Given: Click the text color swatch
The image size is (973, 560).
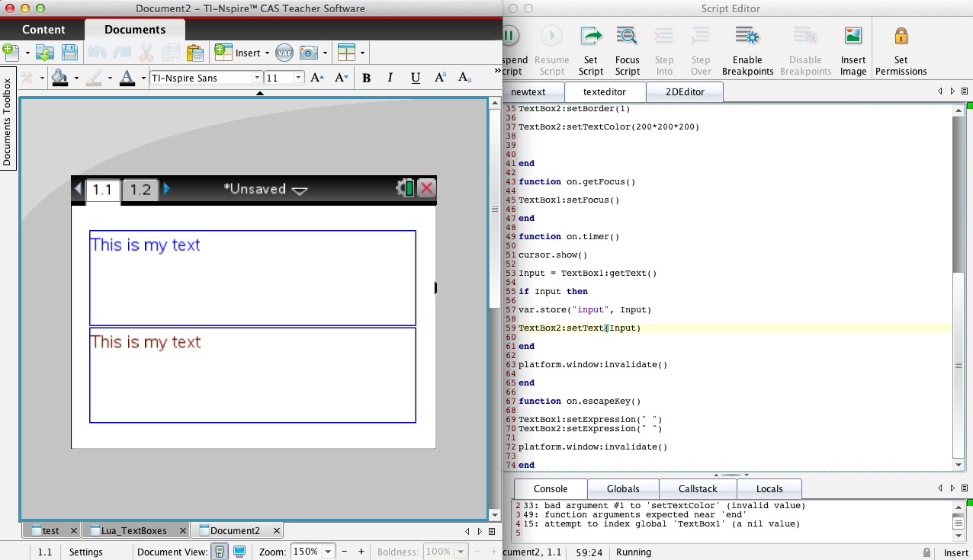Looking at the screenshot, I should click(127, 78).
